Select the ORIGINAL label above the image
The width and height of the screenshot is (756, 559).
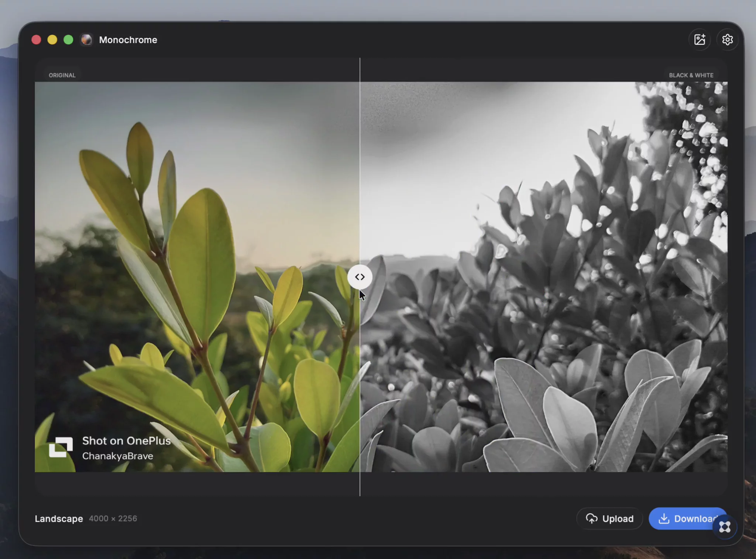[x=62, y=75]
